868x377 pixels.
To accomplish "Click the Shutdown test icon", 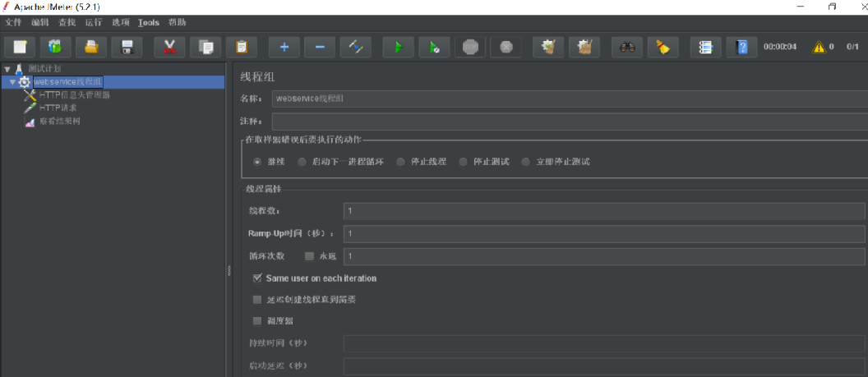I will click(x=506, y=47).
